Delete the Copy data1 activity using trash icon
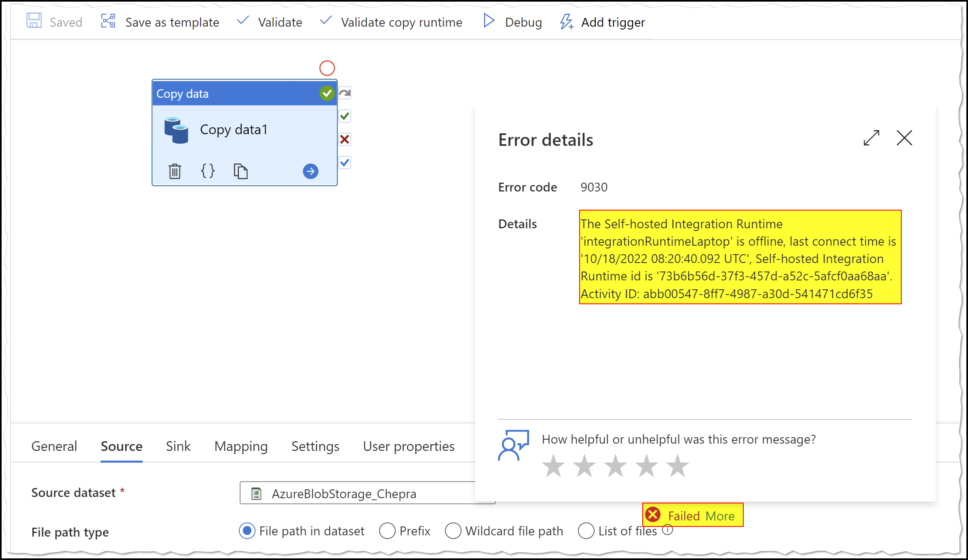Screen dimensions: 968x560 175,171
